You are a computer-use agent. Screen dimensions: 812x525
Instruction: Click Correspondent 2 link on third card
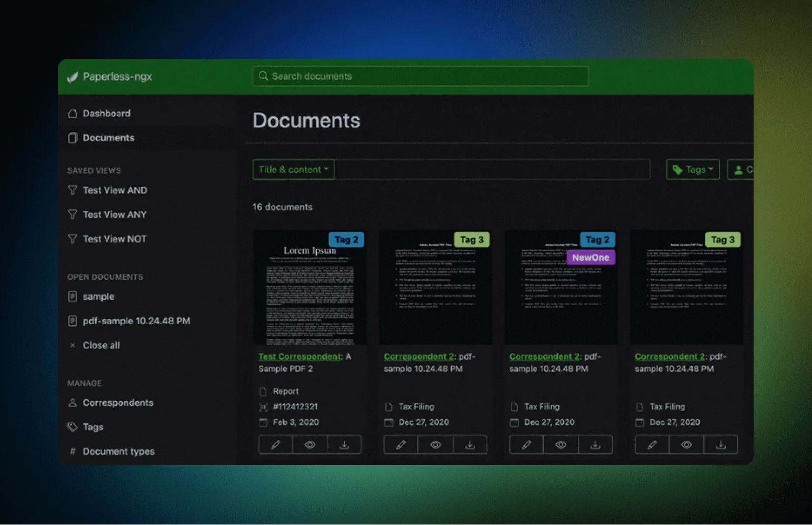coord(544,356)
